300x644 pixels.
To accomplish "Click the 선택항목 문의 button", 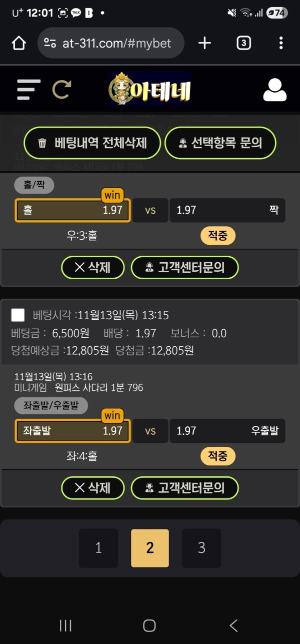I will point(220,143).
